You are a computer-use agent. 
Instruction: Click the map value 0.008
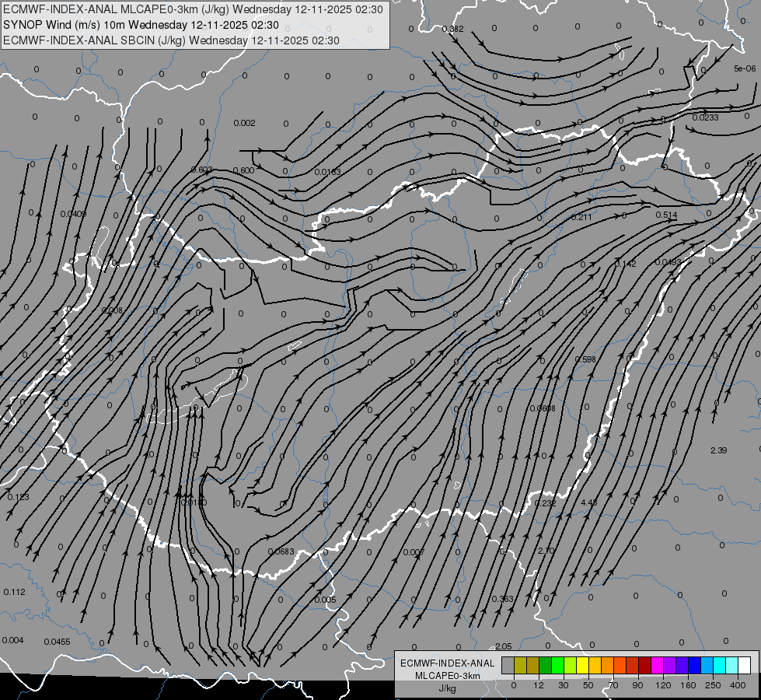(x=112, y=310)
